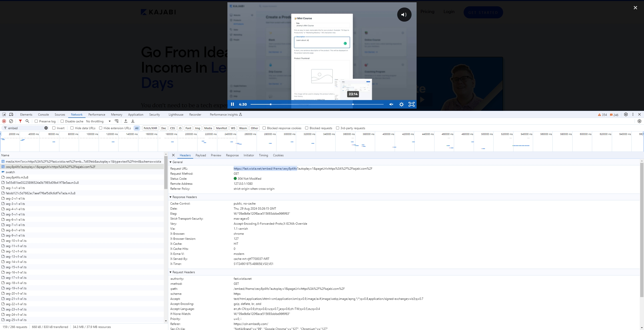The width and height of the screenshot is (644, 330).
Task: Click the filter requests search icon
Action: (x=27, y=121)
